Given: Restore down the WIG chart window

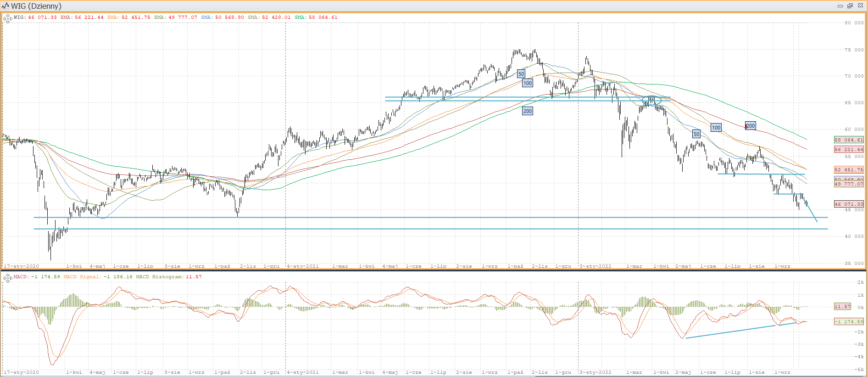Looking at the screenshot, I should point(850,6).
